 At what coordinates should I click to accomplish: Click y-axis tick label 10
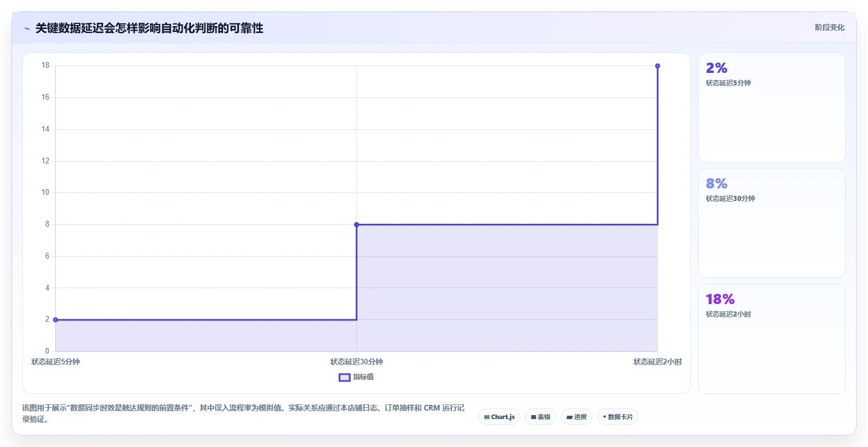[x=45, y=192]
